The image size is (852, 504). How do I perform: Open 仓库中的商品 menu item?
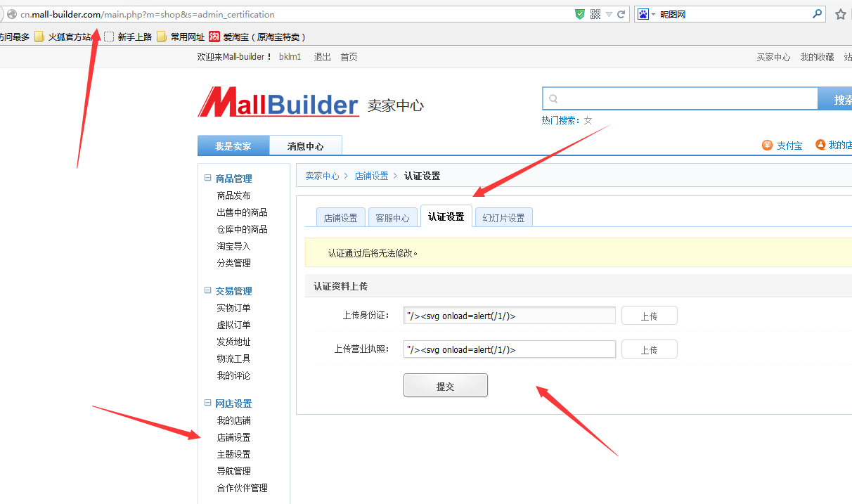[x=242, y=229]
